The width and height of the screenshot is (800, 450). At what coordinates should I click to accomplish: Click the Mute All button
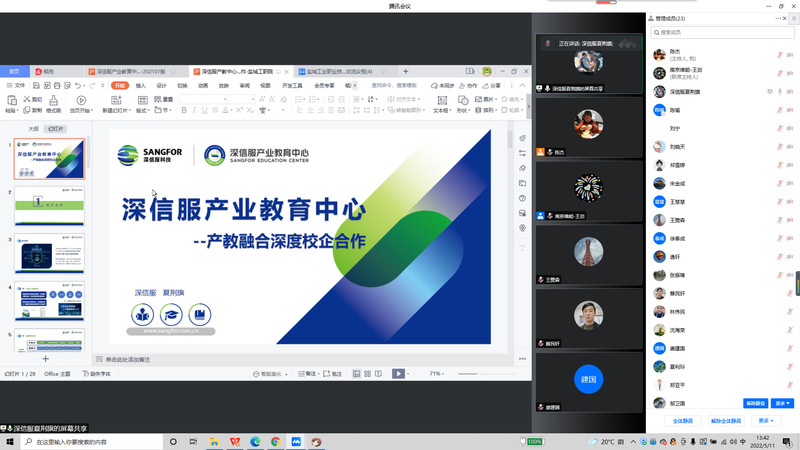682,421
